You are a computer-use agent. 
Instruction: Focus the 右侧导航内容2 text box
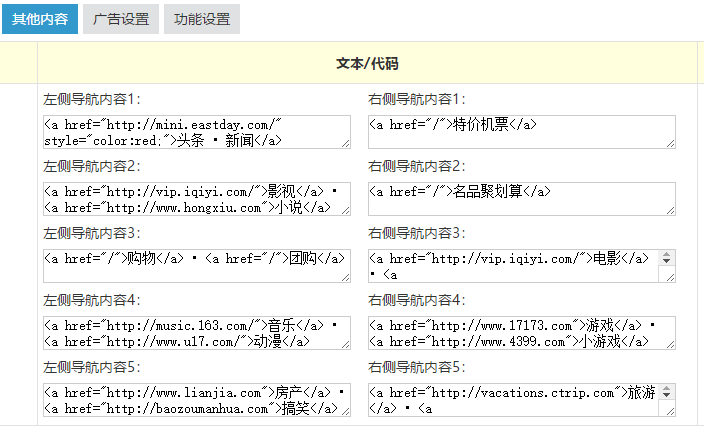521,199
